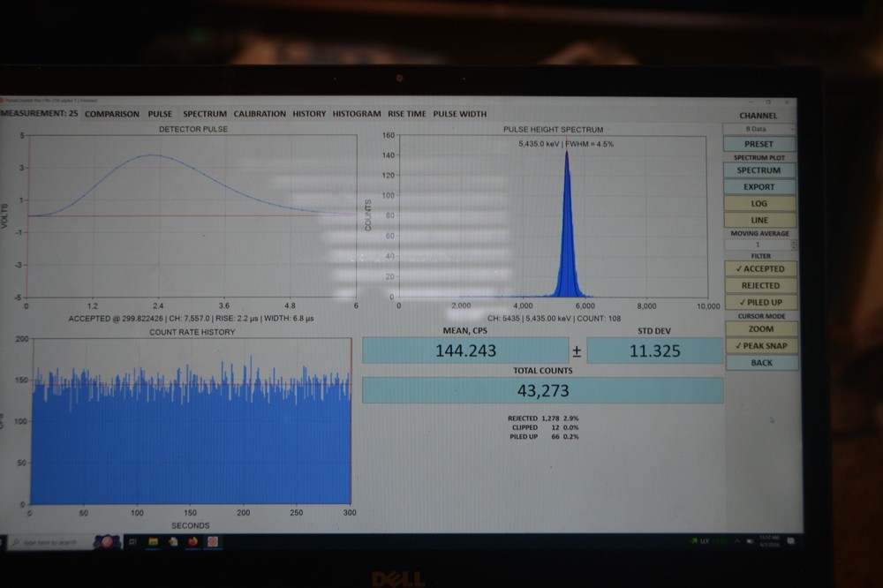Open the notification center icon
The image size is (883, 588).
tap(790, 541)
